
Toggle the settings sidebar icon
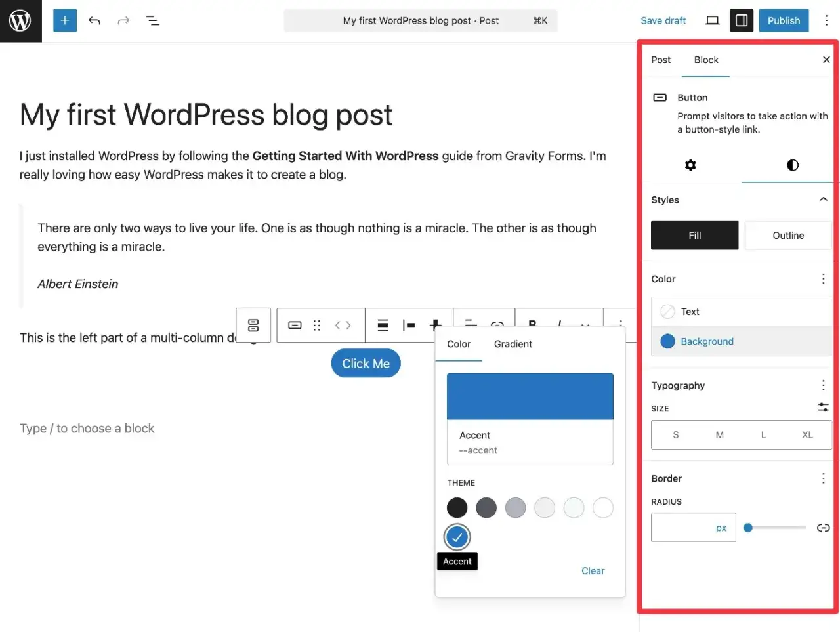pyautogui.click(x=742, y=20)
